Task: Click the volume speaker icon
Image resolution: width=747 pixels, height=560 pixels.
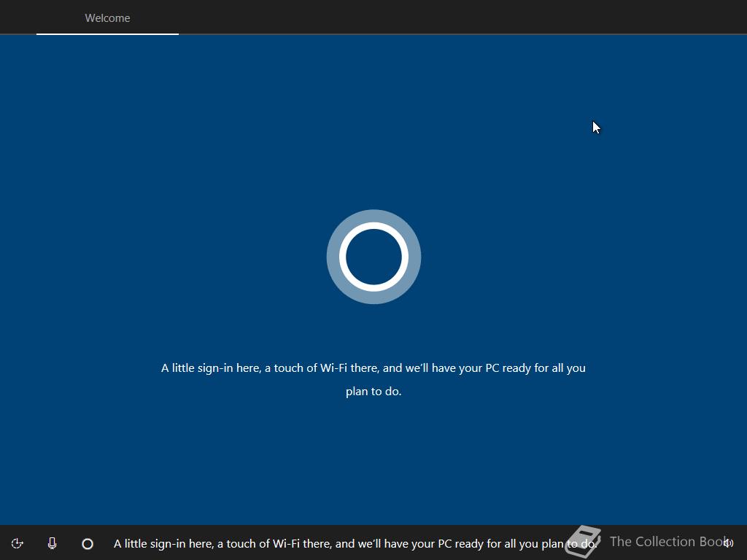Action: coord(728,543)
